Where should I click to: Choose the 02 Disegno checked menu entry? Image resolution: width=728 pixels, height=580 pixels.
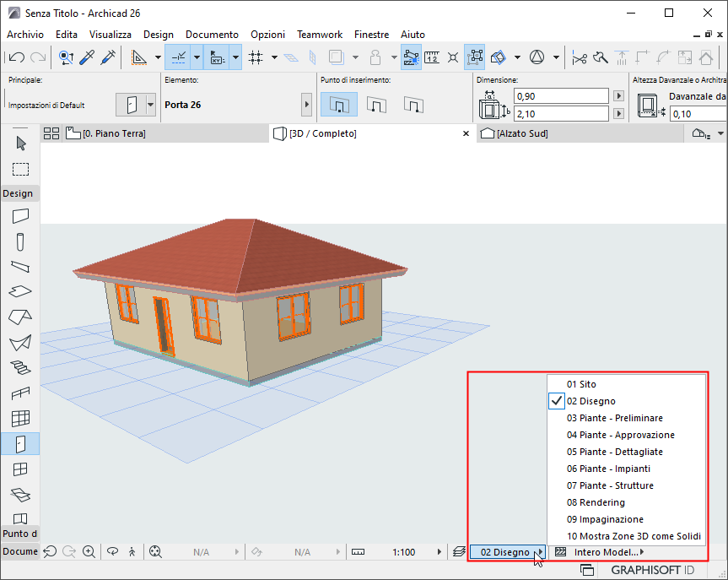590,401
